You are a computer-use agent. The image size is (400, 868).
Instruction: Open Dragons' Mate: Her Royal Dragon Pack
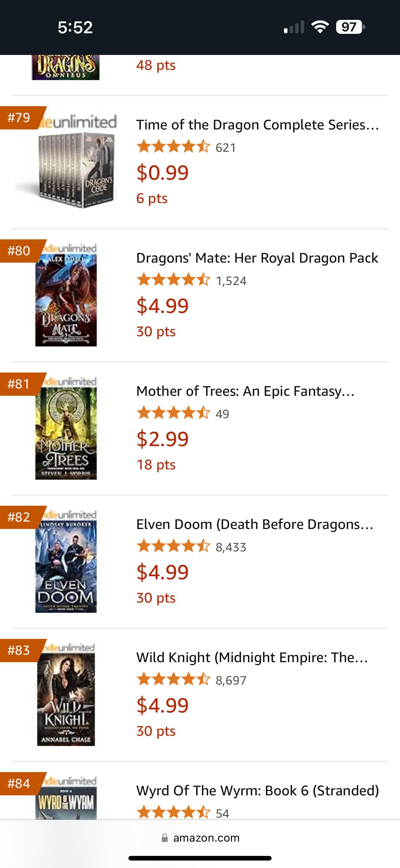click(x=257, y=258)
